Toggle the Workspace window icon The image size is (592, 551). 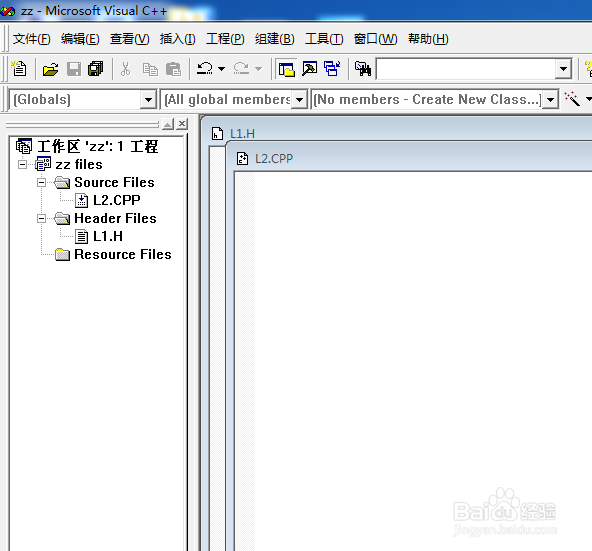pyautogui.click(x=287, y=69)
